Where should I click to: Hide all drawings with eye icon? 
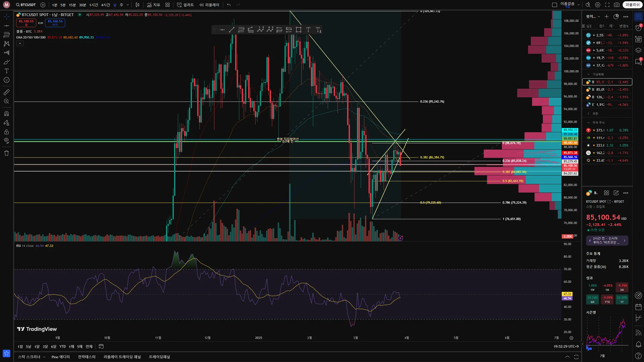click(6, 141)
